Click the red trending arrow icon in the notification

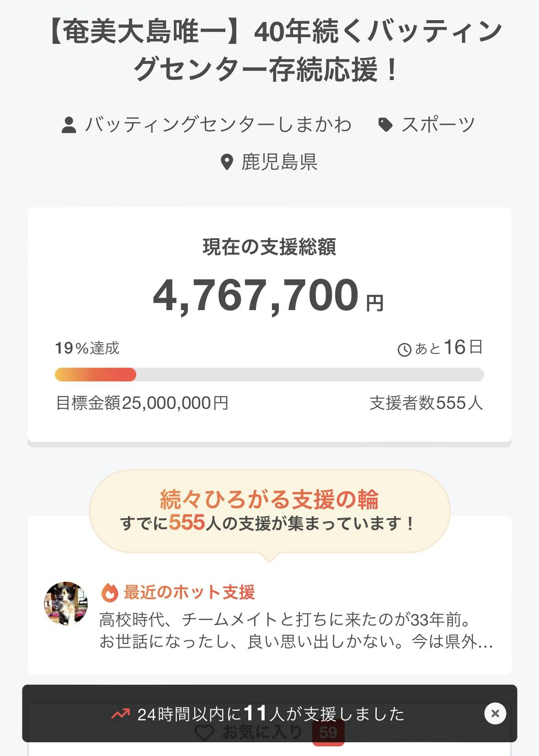click(x=121, y=714)
